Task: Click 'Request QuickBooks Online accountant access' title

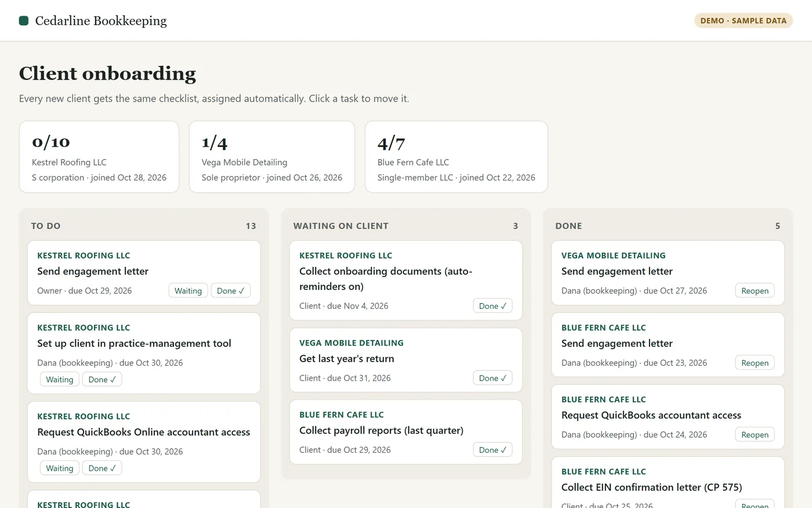Action: click(144, 433)
